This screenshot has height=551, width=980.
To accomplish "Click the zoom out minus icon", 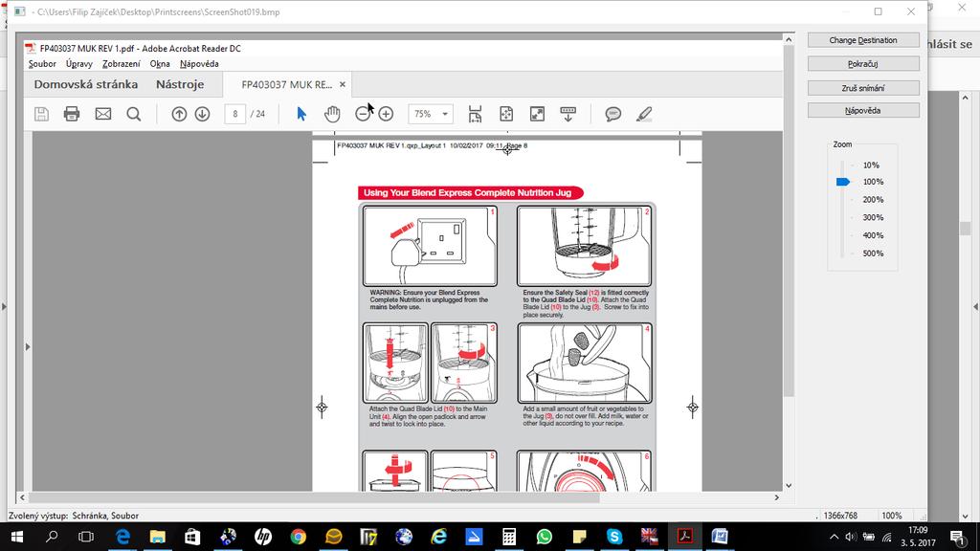I will (362, 114).
